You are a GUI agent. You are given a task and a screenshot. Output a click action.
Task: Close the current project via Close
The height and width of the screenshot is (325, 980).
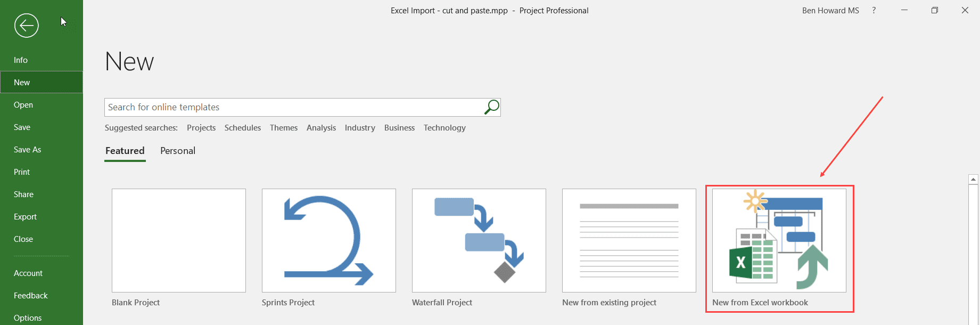(x=42, y=239)
